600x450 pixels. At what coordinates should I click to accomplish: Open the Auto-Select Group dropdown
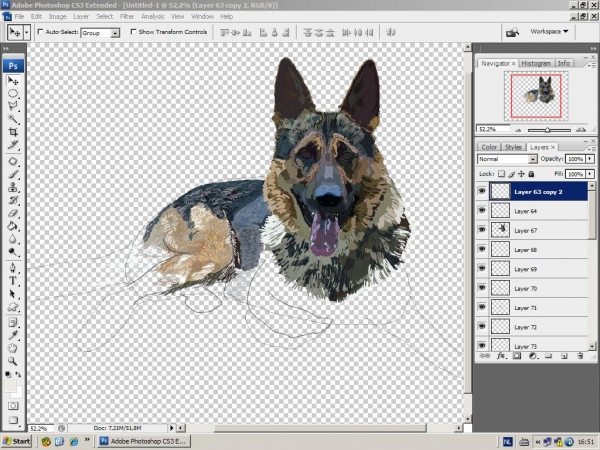[115, 33]
